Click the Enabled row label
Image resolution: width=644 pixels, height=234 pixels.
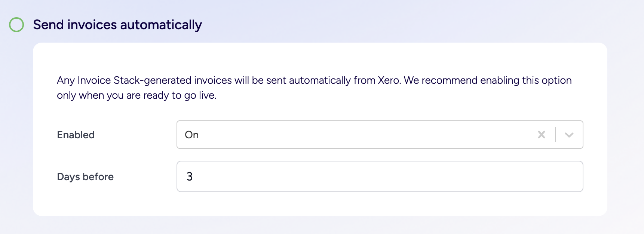pos(75,135)
